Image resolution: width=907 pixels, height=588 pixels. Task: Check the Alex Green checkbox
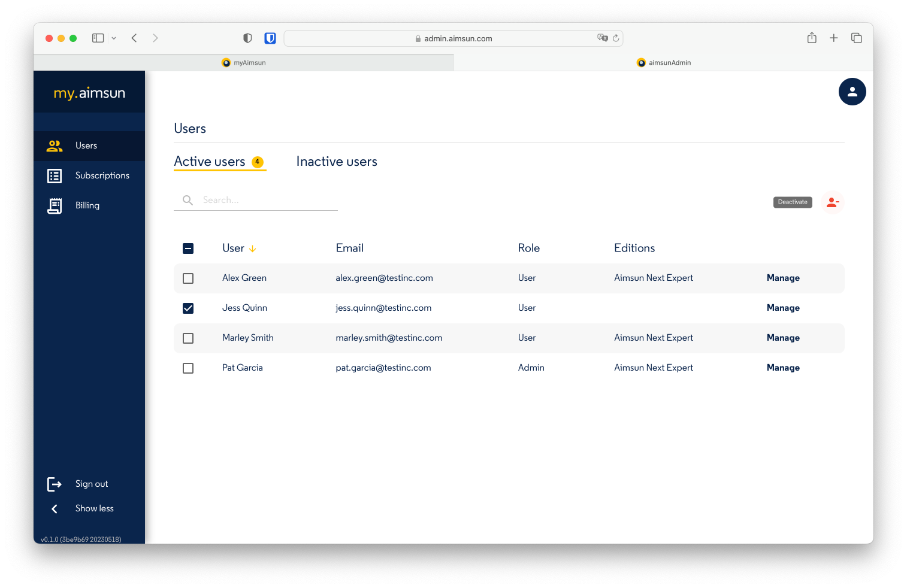point(188,278)
